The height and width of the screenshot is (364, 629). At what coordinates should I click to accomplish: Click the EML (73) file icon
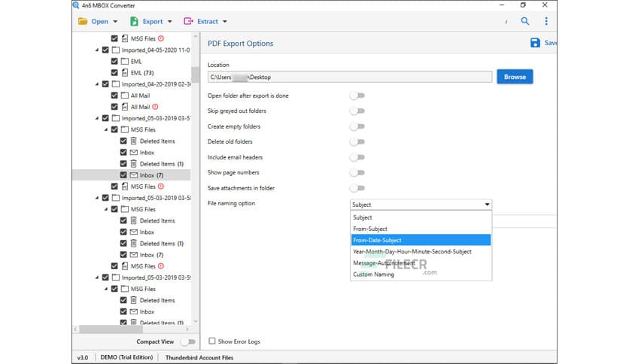tap(125, 72)
